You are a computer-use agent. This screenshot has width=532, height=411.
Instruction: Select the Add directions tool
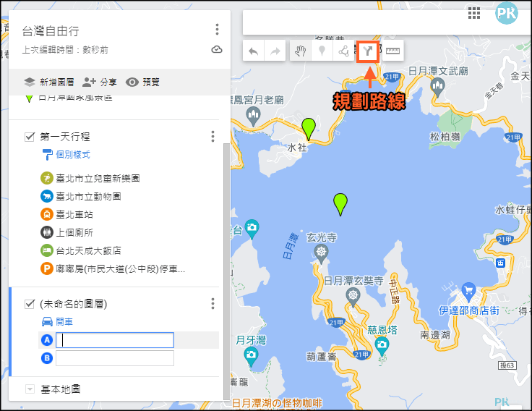(368, 51)
